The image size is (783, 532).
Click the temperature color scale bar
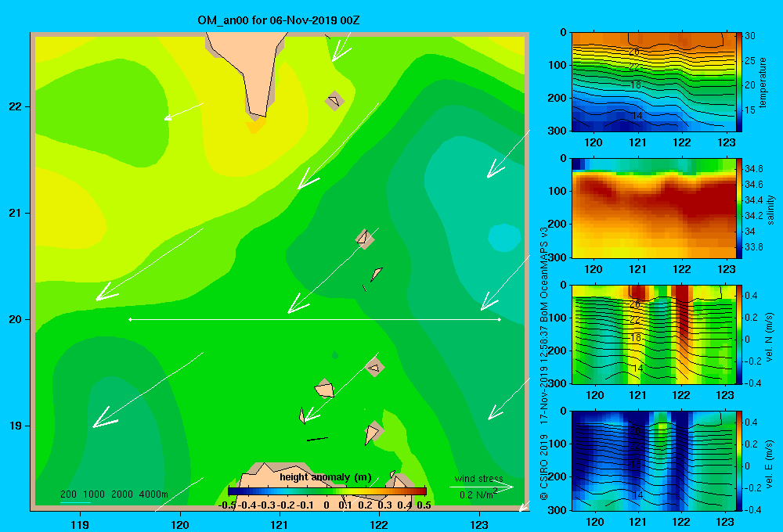click(x=738, y=82)
